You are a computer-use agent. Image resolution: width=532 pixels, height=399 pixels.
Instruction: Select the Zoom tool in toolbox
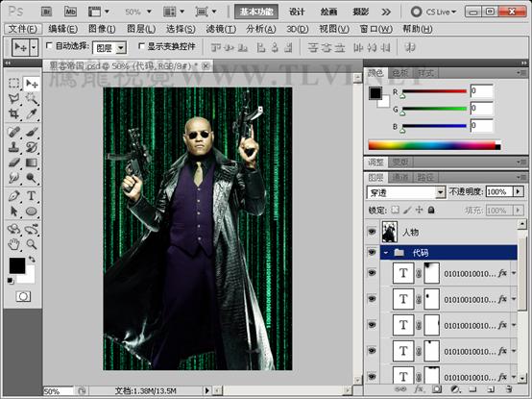[32, 244]
